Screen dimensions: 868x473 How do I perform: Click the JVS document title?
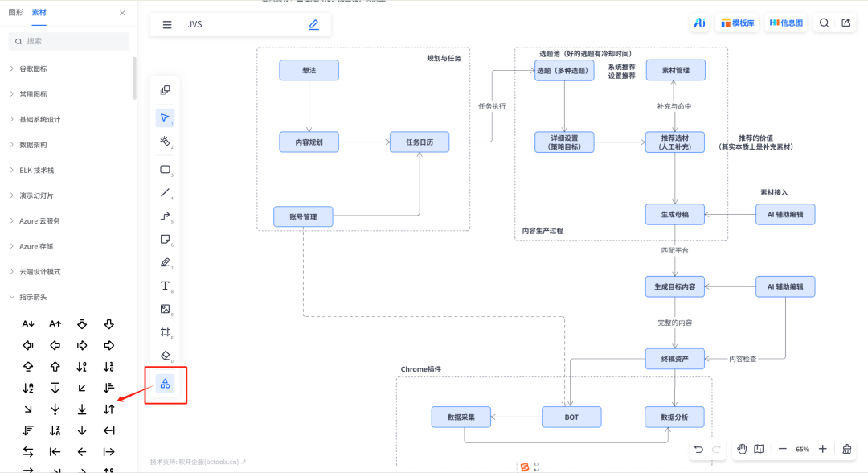tap(194, 24)
